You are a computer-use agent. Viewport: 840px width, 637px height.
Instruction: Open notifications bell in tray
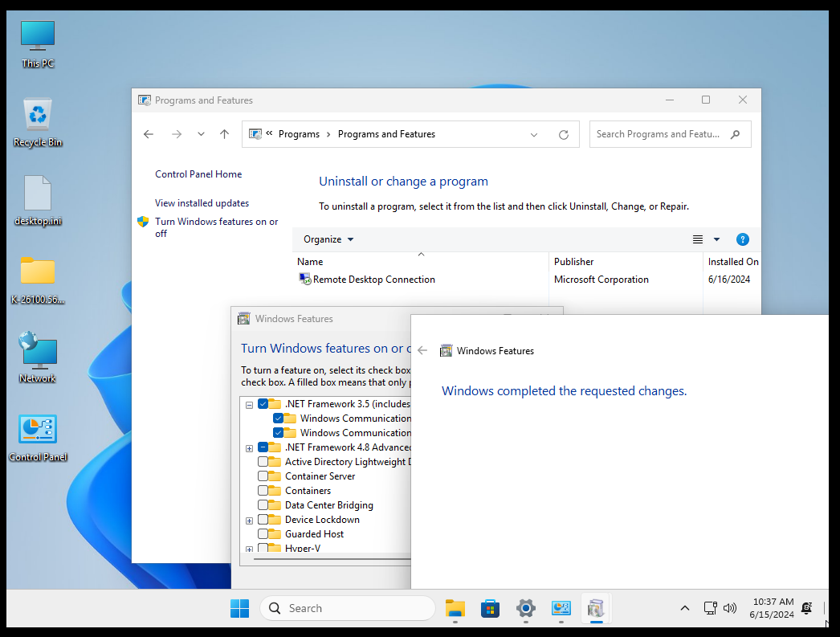pyautogui.click(x=806, y=608)
